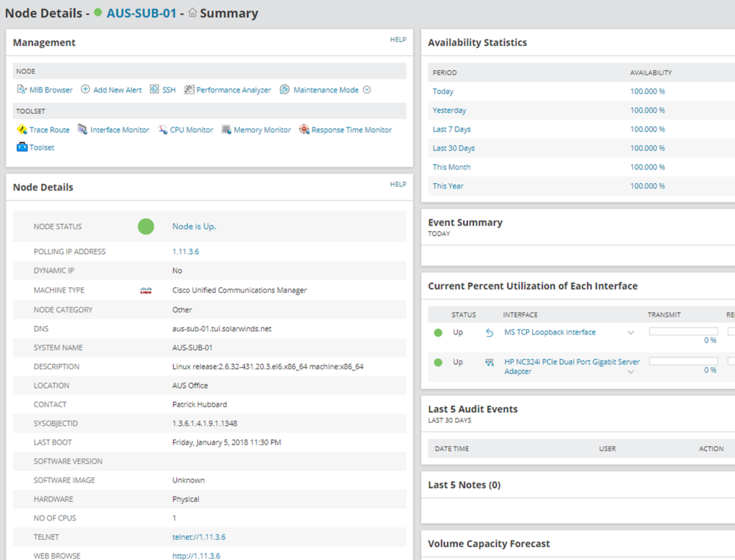Expand the Maintenance Mode dropdown arrow
The height and width of the screenshot is (560, 735).
tap(367, 90)
